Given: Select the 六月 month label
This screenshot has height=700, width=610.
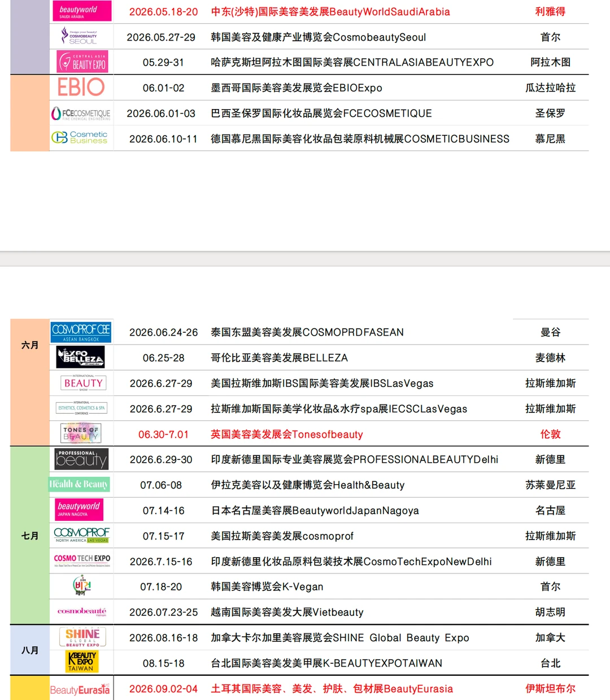Looking at the screenshot, I should pos(30,345).
